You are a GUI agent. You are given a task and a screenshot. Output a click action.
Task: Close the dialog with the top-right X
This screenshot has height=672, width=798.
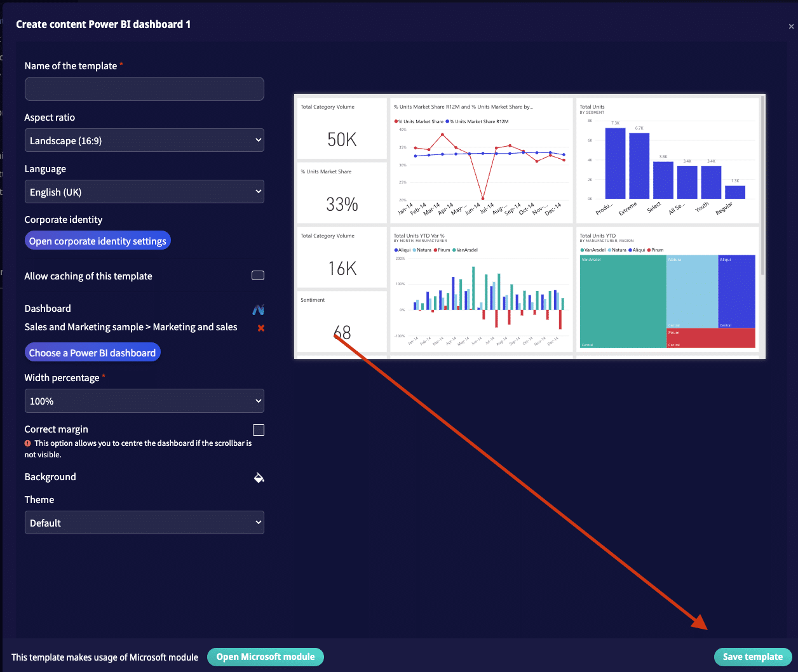click(791, 27)
